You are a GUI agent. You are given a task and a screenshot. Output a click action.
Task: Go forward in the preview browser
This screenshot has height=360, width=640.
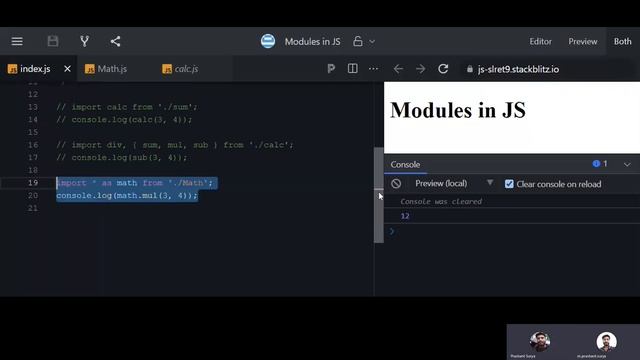coord(420,69)
